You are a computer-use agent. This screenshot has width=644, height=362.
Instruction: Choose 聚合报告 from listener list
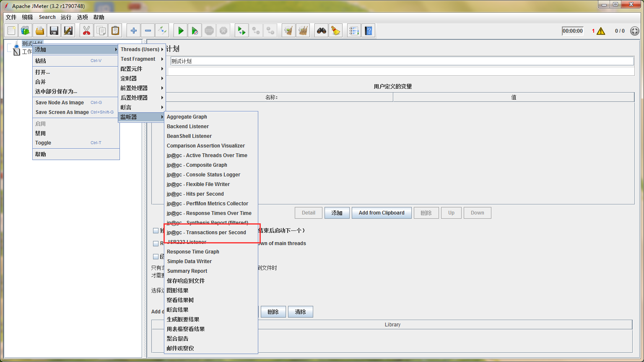[211, 339]
